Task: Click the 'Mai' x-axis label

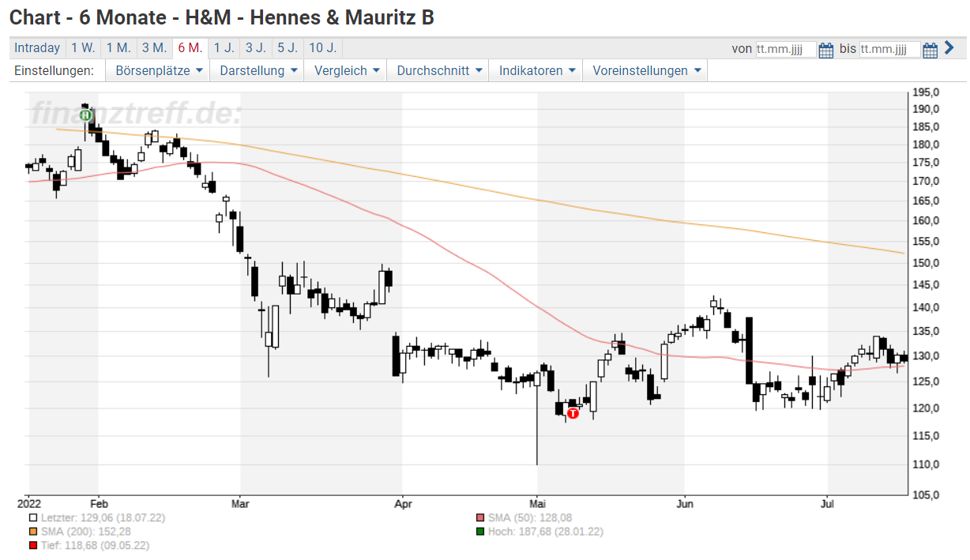Action: (538, 502)
